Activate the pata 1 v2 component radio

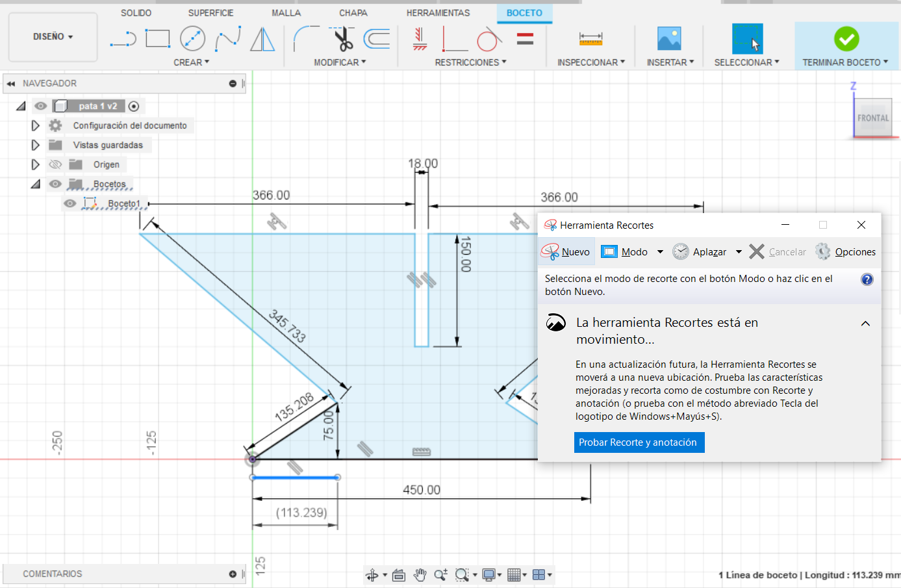pyautogui.click(x=134, y=106)
